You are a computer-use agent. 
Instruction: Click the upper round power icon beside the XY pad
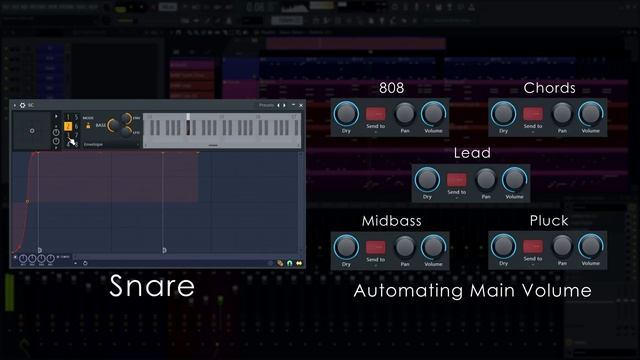(56, 132)
